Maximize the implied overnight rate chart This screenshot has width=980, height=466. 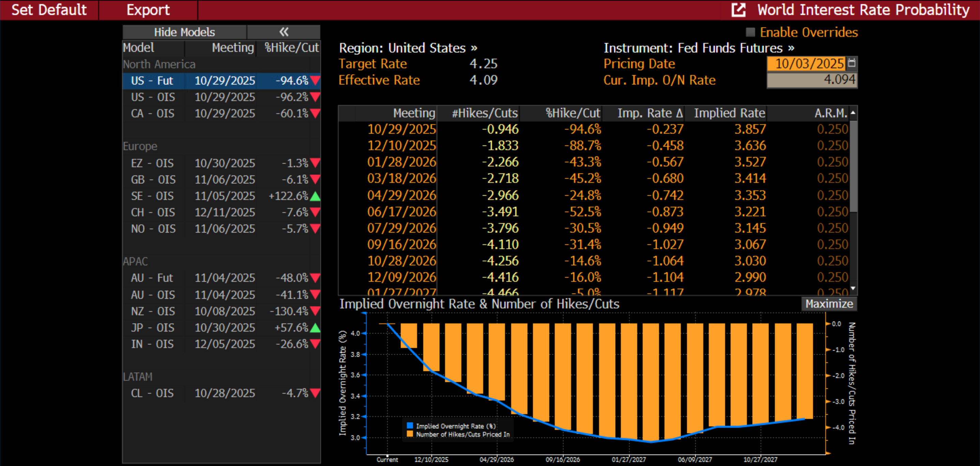point(829,304)
